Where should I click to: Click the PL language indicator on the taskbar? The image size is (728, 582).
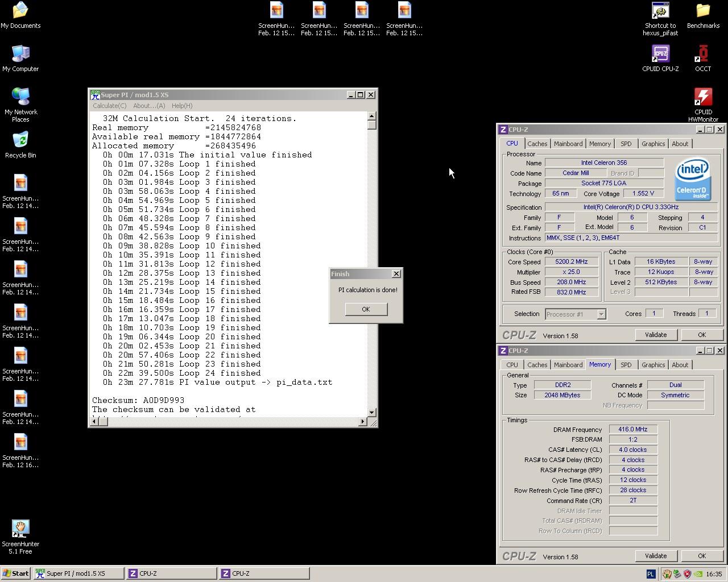(651, 573)
